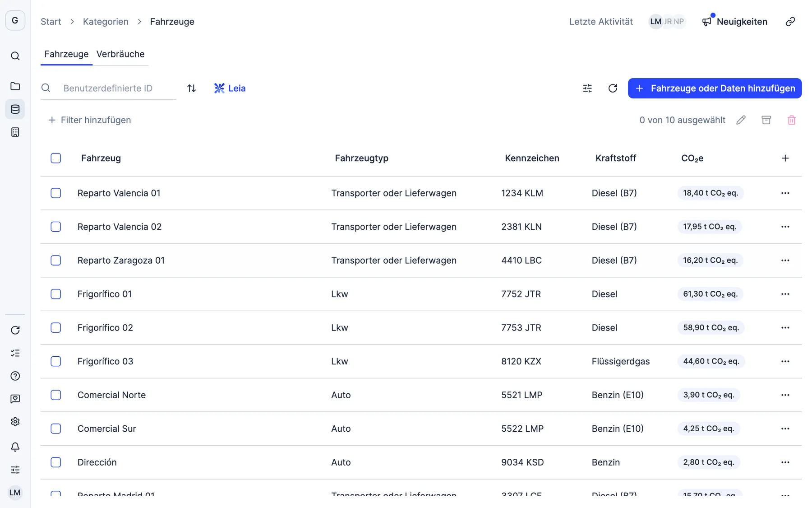This screenshot has width=812, height=508.
Task: Check the Reparto Valencia 01 row
Action: point(56,193)
